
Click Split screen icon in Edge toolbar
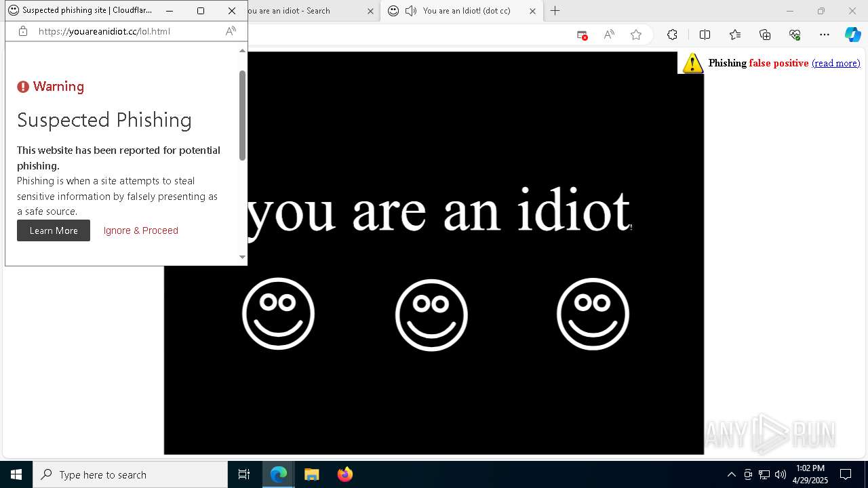coord(705,35)
